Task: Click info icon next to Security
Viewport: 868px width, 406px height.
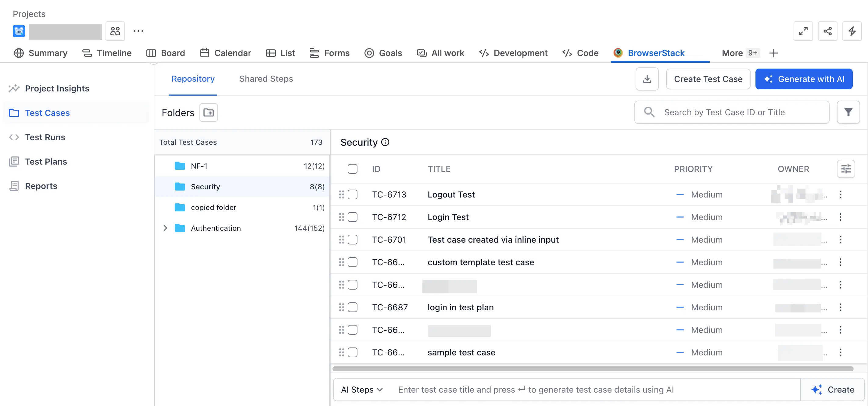Action: tap(385, 142)
